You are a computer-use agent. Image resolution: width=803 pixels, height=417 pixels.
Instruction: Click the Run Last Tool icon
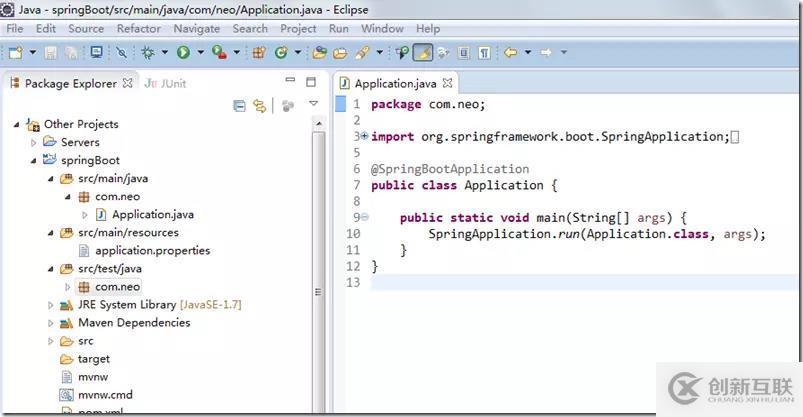tap(220, 52)
